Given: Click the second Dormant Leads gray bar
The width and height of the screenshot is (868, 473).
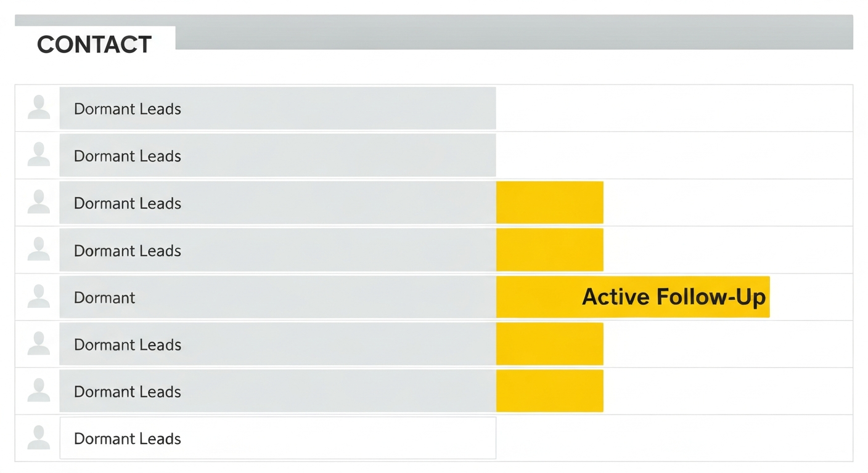Looking at the screenshot, I should [x=277, y=155].
